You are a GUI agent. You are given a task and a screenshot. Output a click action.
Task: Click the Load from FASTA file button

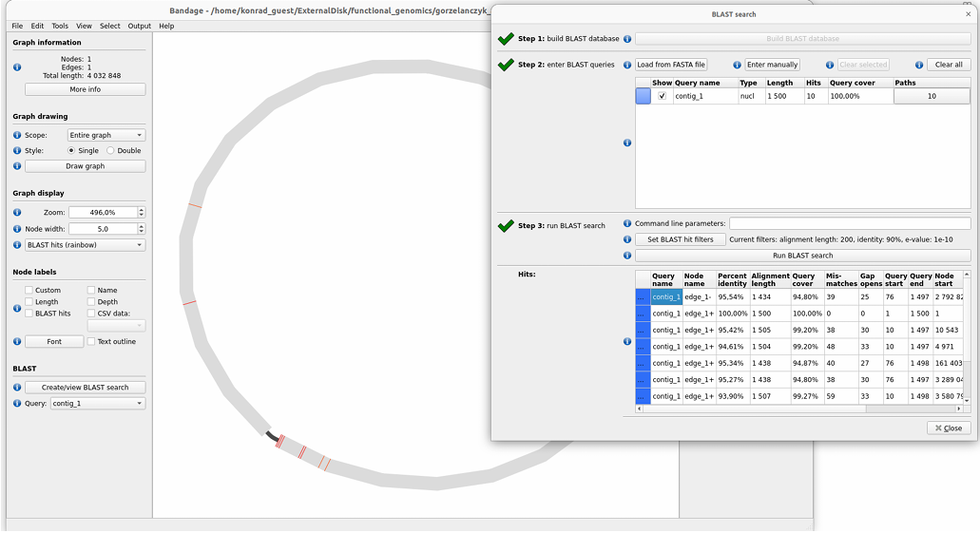pyautogui.click(x=671, y=65)
